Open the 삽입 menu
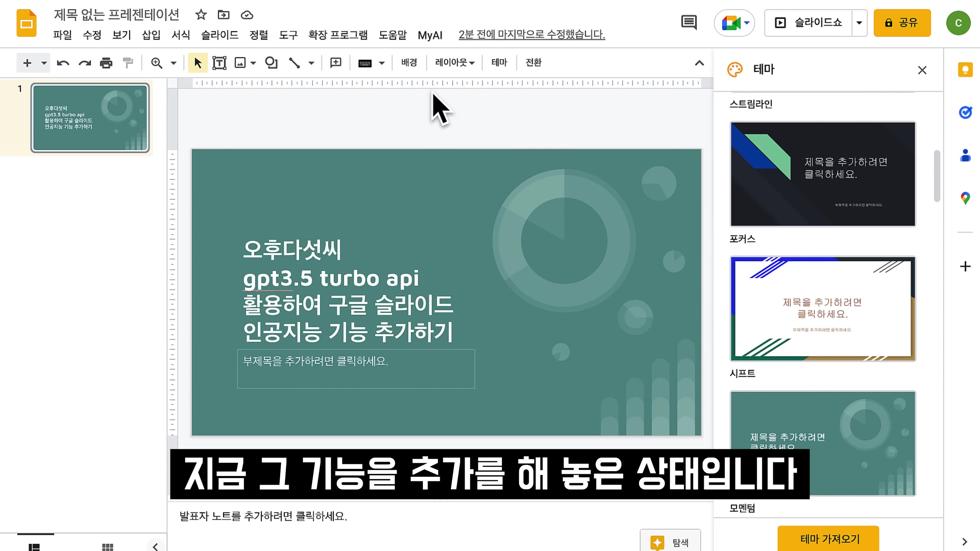The height and width of the screenshot is (551, 980). [151, 35]
